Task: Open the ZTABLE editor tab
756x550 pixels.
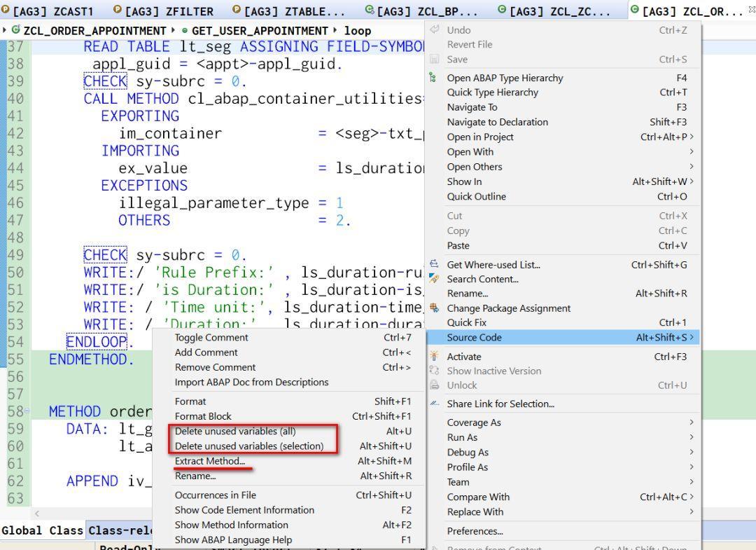Action: [288, 11]
